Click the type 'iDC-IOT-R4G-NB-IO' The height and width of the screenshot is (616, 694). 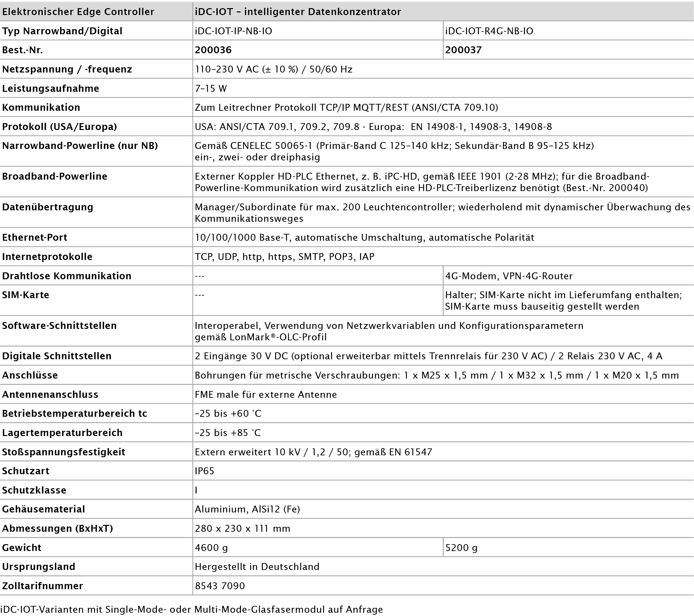(489, 31)
